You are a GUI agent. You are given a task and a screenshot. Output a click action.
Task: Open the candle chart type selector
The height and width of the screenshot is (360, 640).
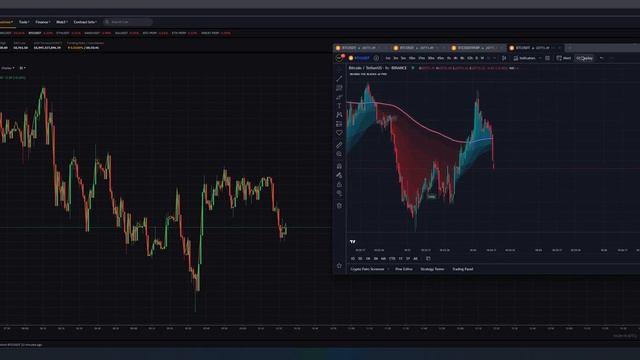tap(504, 58)
